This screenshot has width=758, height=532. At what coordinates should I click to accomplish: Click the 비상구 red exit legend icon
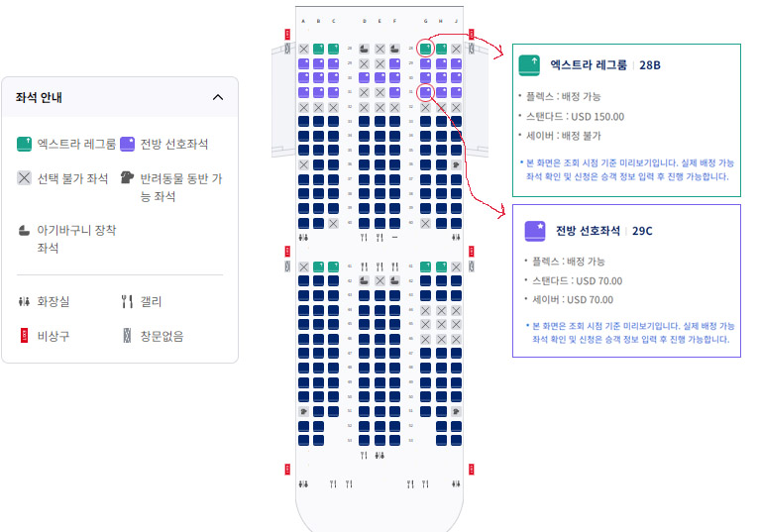pos(24,335)
